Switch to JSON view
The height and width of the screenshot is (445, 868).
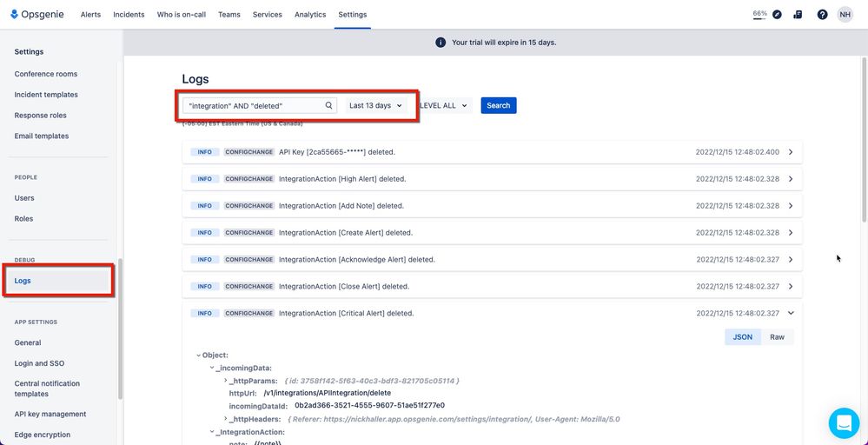pos(742,337)
